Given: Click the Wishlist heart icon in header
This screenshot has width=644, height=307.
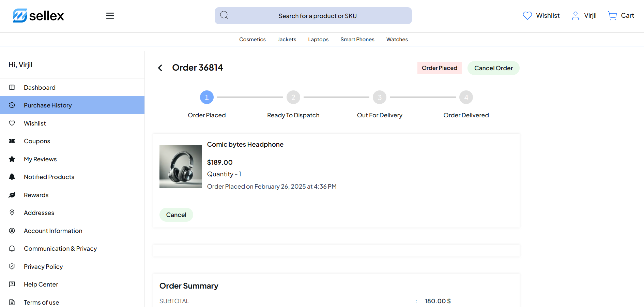Looking at the screenshot, I should [527, 16].
